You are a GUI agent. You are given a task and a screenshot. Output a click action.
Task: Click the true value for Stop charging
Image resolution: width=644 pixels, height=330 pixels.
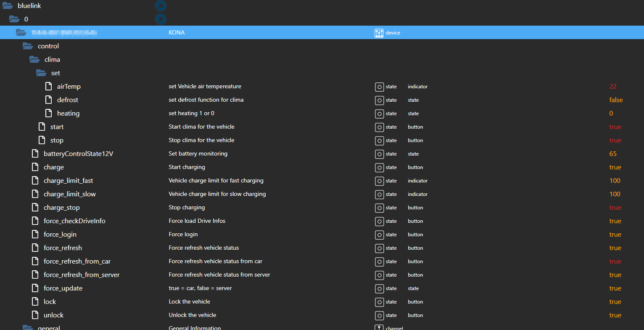click(615, 208)
